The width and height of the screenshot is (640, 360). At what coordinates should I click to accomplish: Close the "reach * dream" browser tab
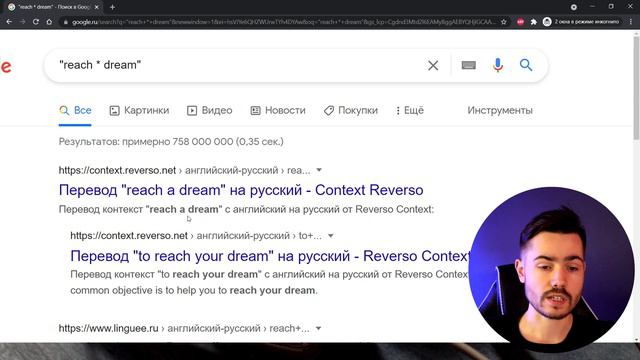(x=97, y=7)
